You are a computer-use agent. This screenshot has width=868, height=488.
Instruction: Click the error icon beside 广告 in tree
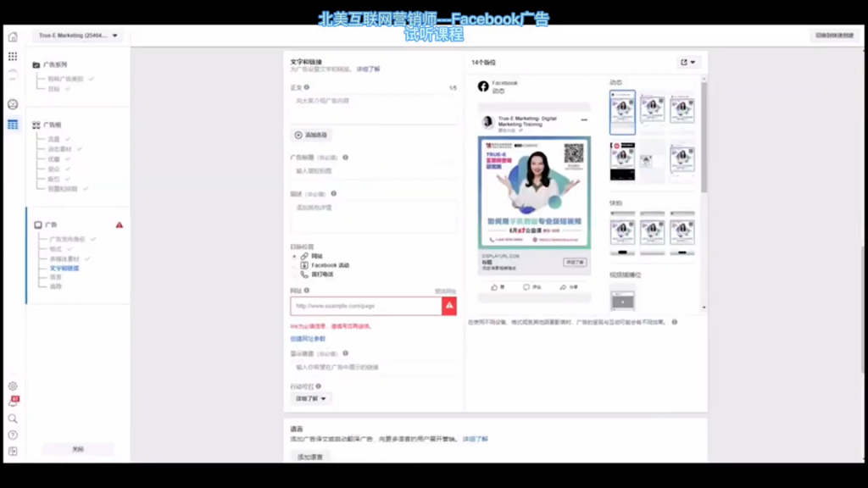pos(120,224)
